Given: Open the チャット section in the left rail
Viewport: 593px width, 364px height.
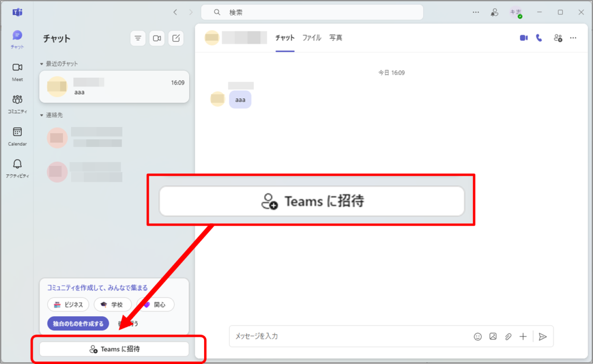Looking at the screenshot, I should click(x=17, y=40).
